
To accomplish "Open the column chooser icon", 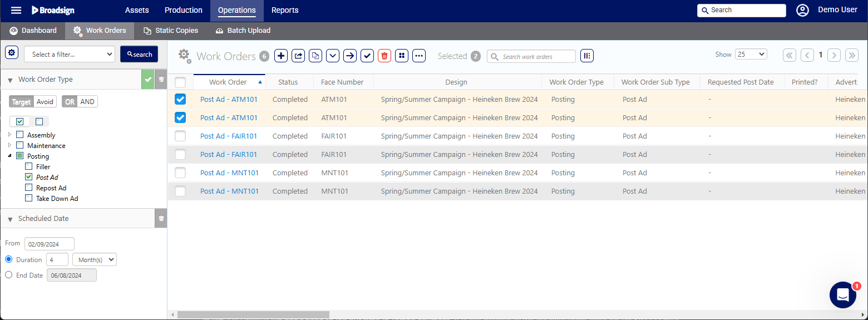I will 587,56.
